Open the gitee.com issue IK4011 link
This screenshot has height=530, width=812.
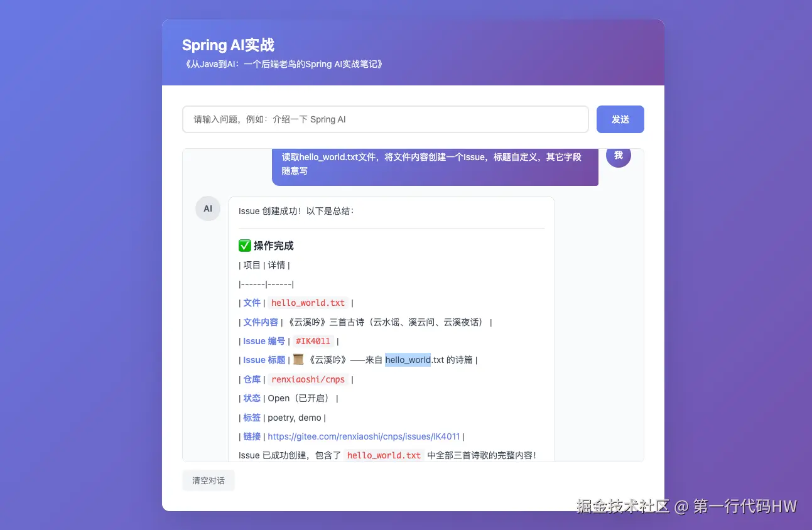[364, 436]
